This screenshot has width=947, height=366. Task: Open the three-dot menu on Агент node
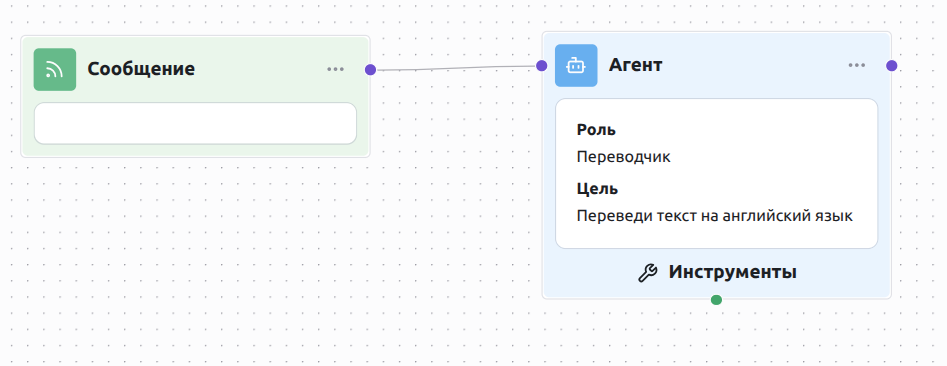click(856, 65)
